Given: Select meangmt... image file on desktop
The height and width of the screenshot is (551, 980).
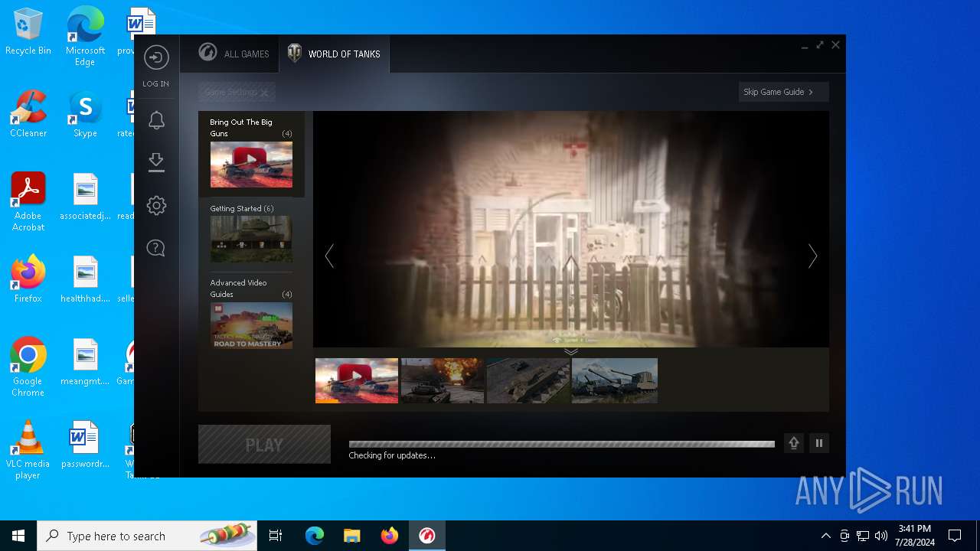Looking at the screenshot, I should (85, 362).
